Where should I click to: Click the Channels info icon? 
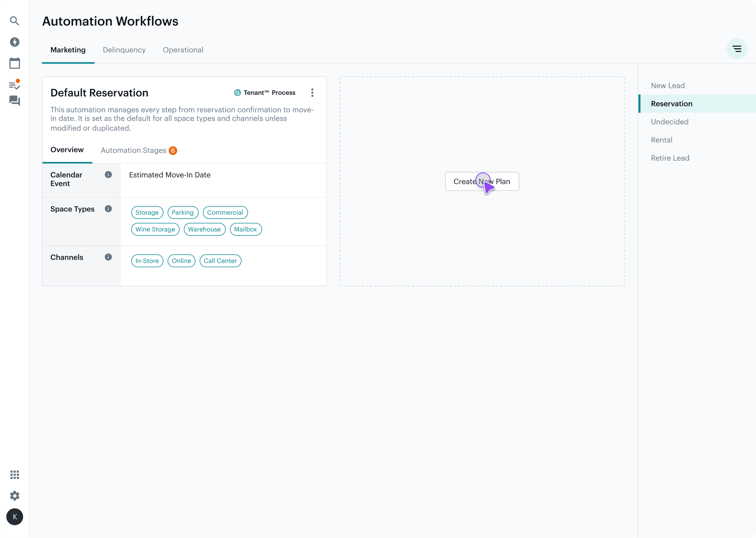[108, 257]
